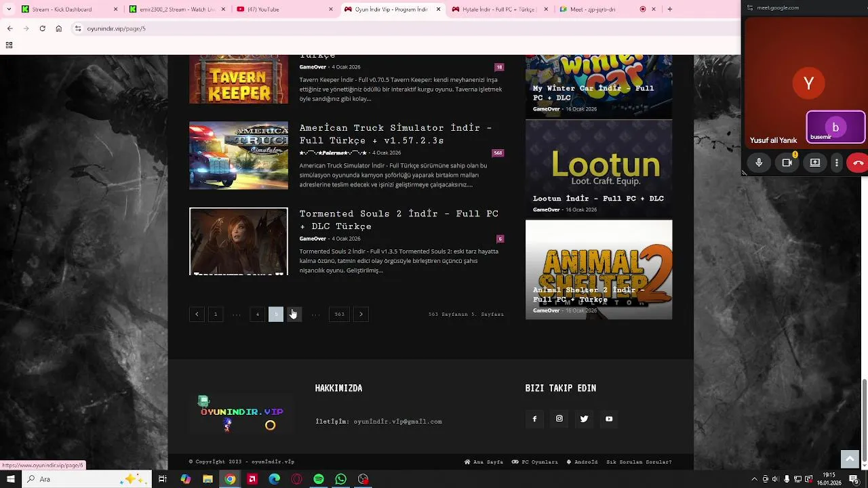
Task: Close the YouTube tab
Action: pos(331,9)
